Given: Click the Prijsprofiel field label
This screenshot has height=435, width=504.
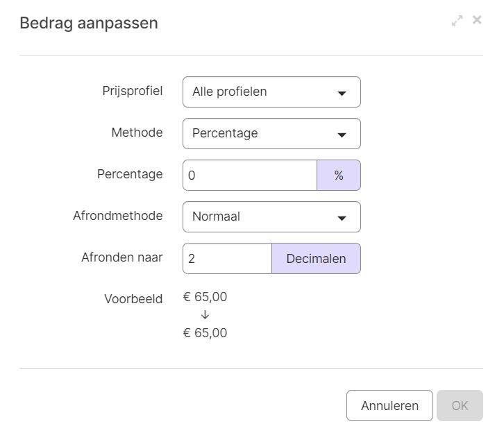Looking at the screenshot, I should 133,91.
